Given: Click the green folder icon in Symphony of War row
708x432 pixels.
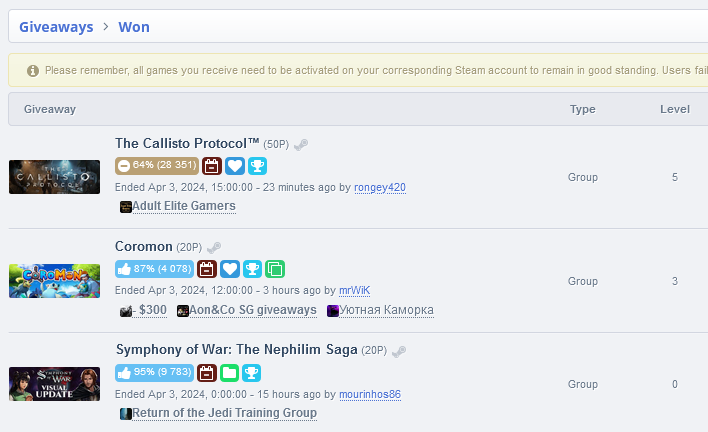Looking at the screenshot, I should pos(229,373).
